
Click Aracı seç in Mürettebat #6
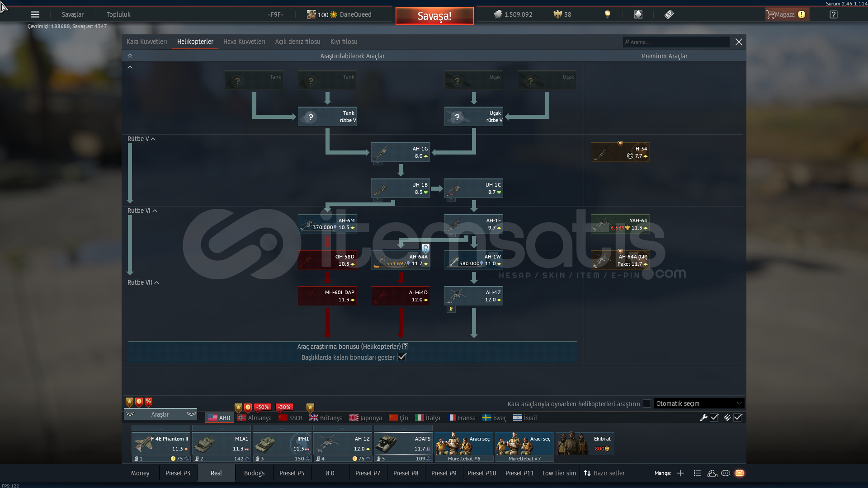point(464,443)
